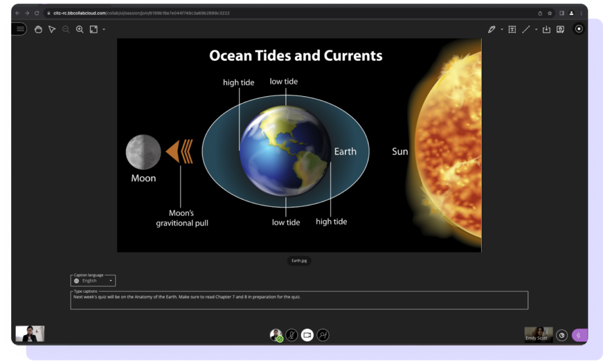
Task: Expand the pencil tool options arrow
Action: click(x=502, y=29)
